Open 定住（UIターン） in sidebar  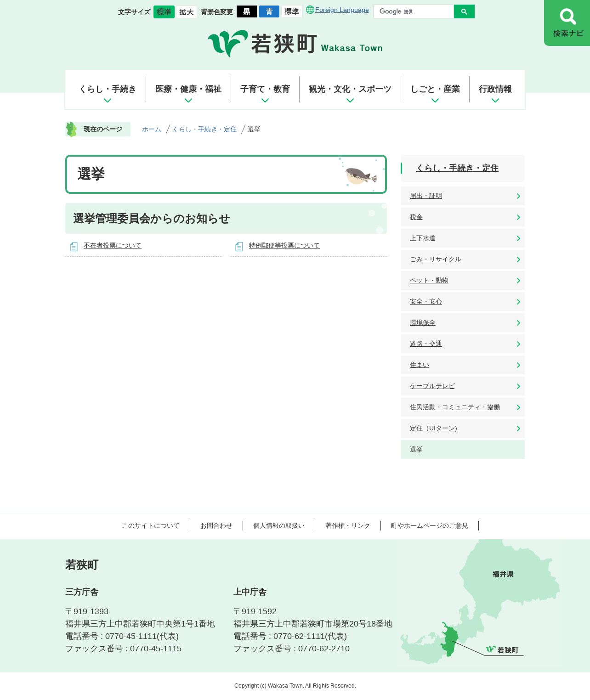tap(463, 429)
